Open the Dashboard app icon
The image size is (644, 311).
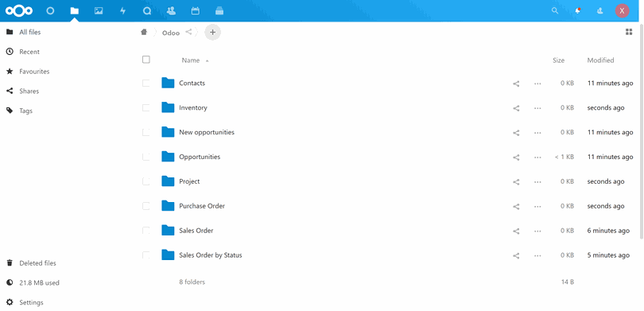pos(50,11)
